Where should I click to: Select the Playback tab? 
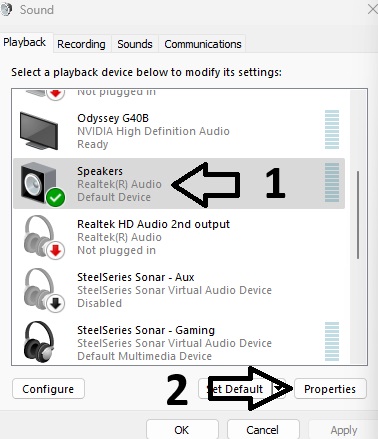[25, 42]
